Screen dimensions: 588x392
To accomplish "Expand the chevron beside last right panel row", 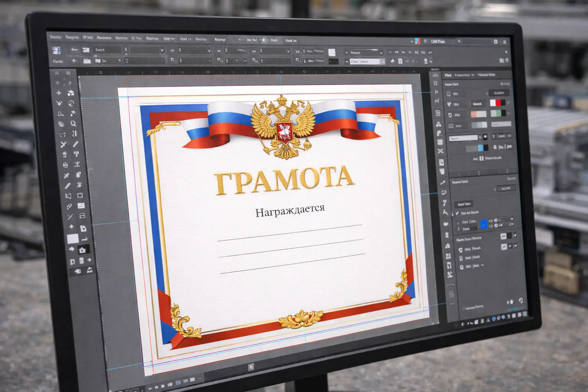I will [x=482, y=265].
